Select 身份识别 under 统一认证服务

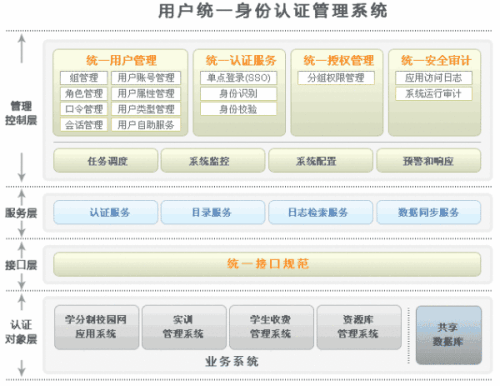[x=238, y=94]
